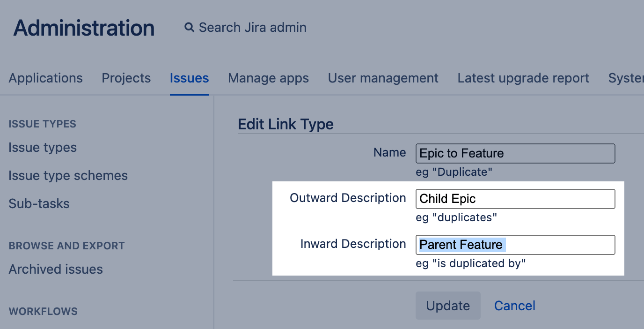This screenshot has height=329, width=644.
Task: Click the Outward Description label
Action: click(x=348, y=198)
